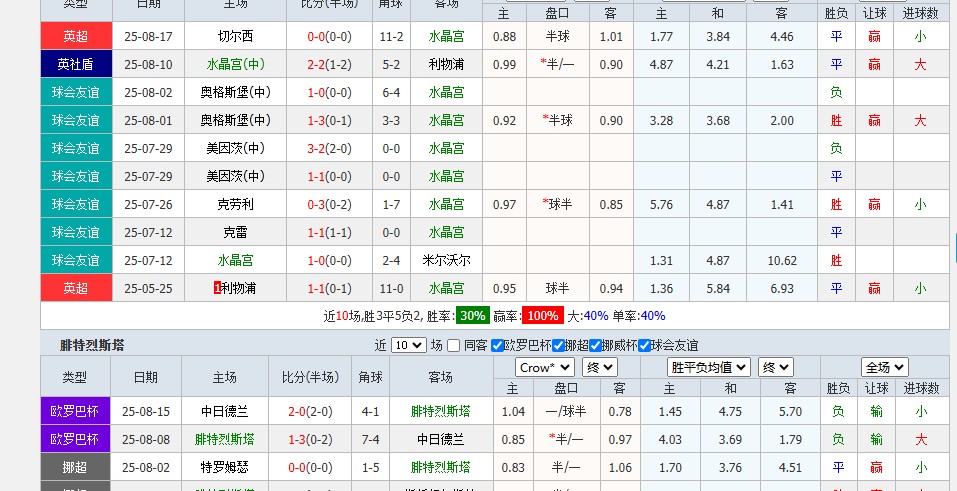Open the 胜平负均值 dropdown
957x491 pixels.
pos(709,367)
